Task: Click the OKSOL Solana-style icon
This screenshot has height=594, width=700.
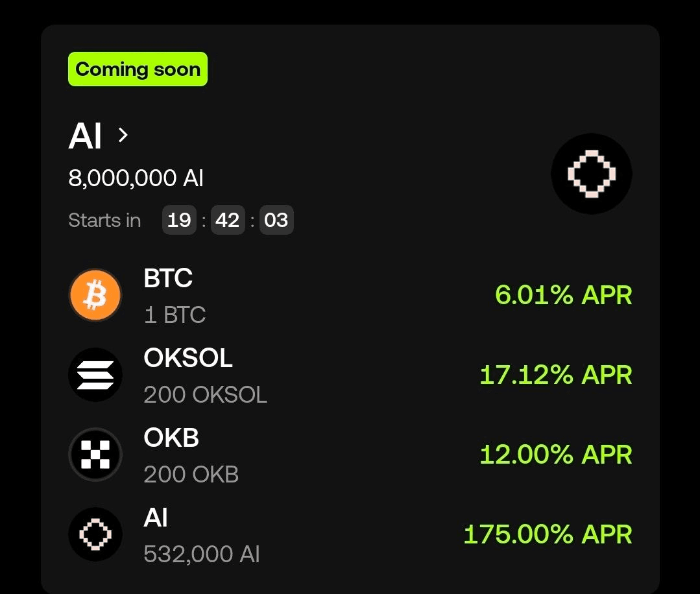Action: click(95, 374)
